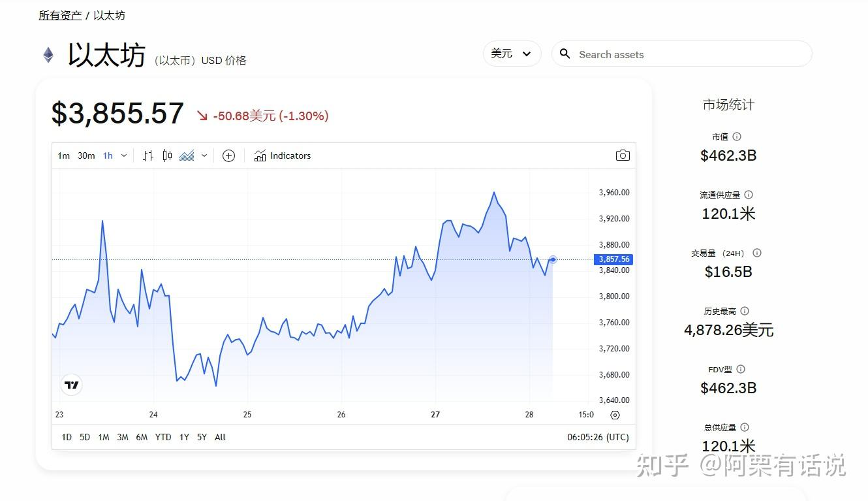Click the 27 date label on axis

435,414
